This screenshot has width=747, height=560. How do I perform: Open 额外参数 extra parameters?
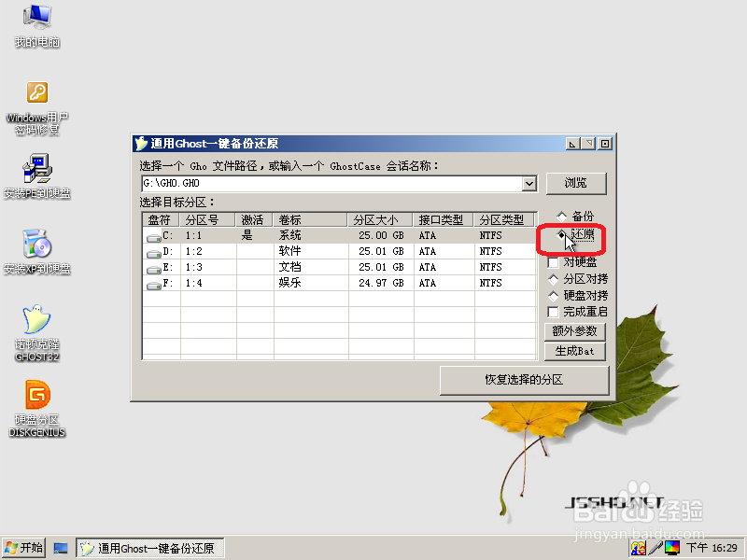coord(574,331)
